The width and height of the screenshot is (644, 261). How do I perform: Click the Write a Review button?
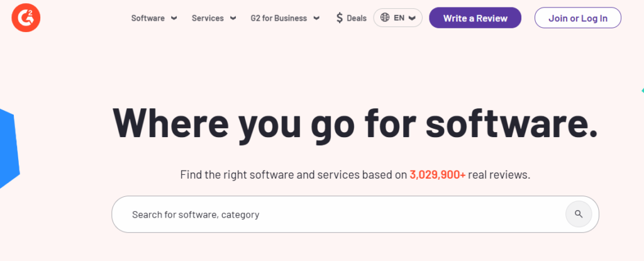[475, 18]
